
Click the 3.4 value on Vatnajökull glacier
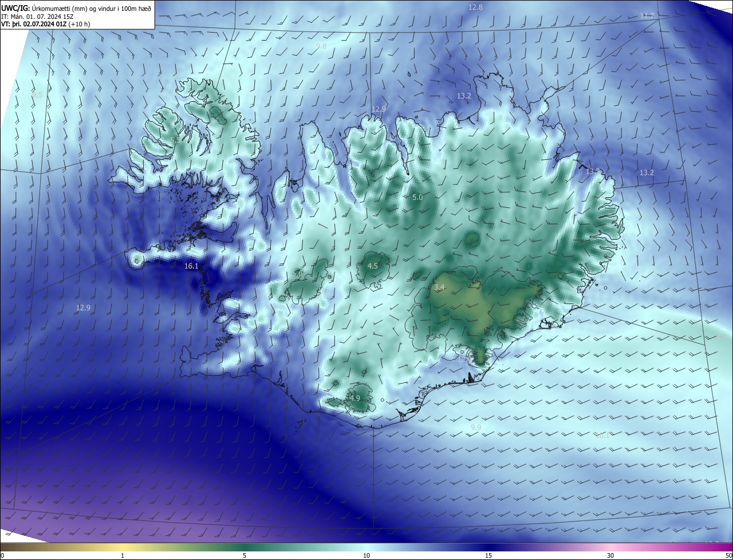(x=440, y=287)
